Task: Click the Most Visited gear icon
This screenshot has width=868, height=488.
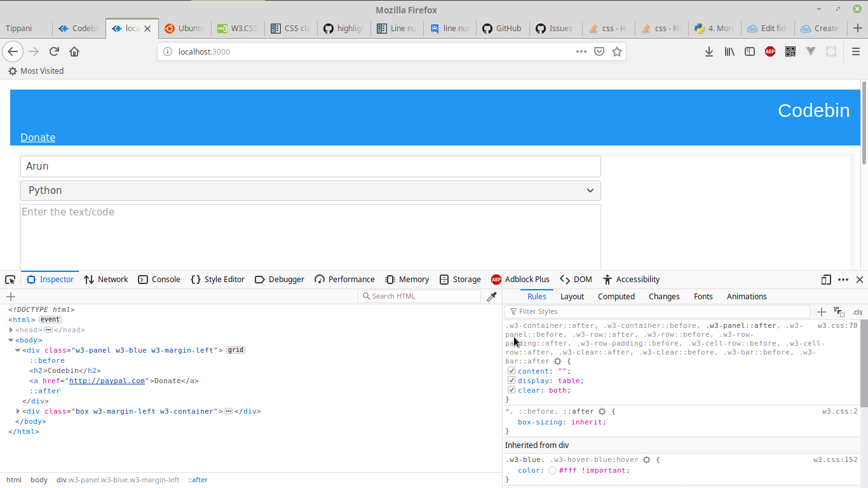Action: (x=13, y=71)
